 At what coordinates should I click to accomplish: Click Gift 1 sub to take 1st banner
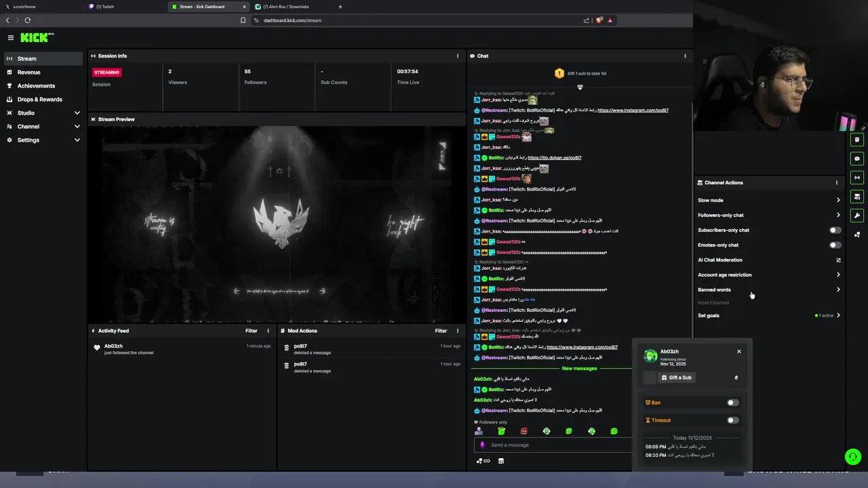click(580, 73)
